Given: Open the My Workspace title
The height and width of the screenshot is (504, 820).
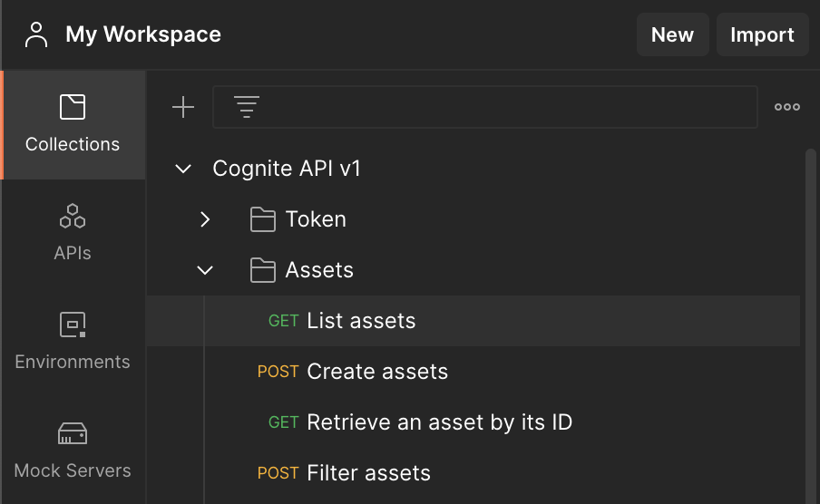Looking at the screenshot, I should (x=143, y=34).
